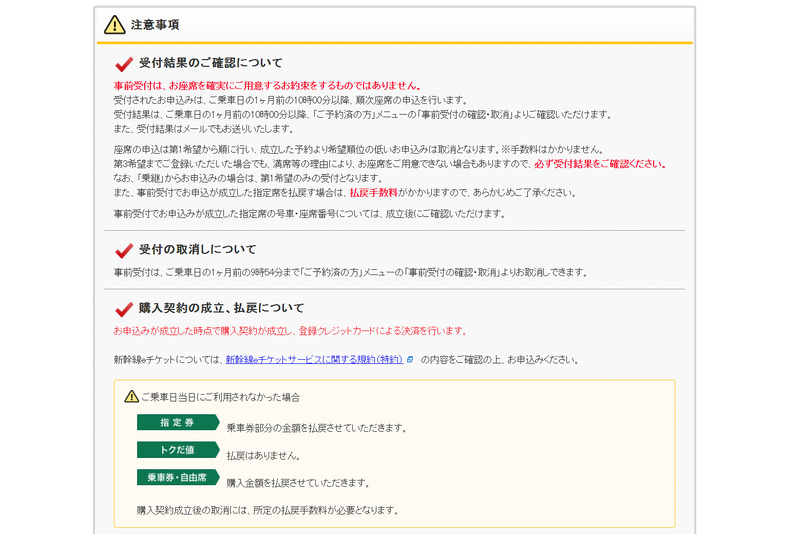
Task: Click the line 購入契約成立後の取消には、所定の払戻手数料が必要となります
Action: [x=268, y=510]
